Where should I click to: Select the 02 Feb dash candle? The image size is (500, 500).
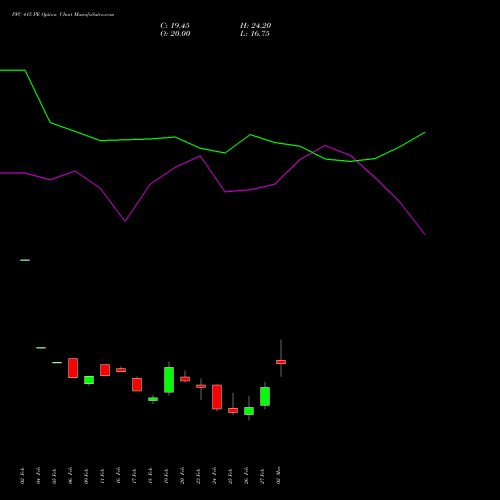pos(25,260)
